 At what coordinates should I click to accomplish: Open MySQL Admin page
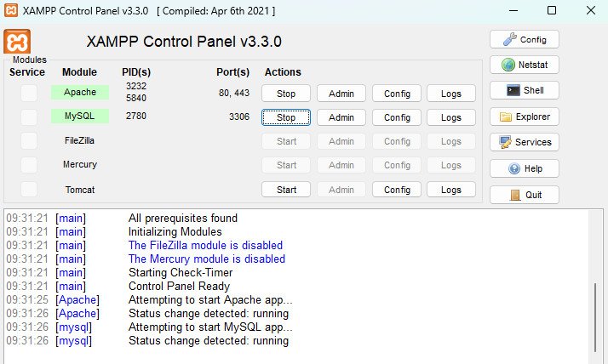pos(341,117)
